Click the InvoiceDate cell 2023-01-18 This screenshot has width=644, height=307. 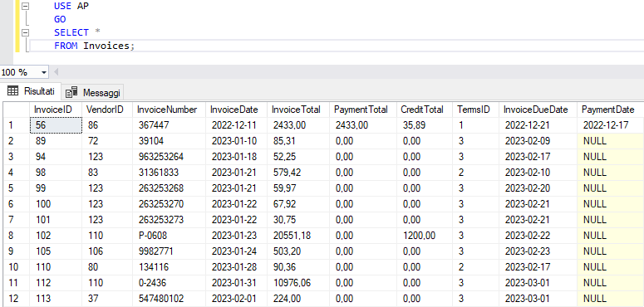[x=237, y=157]
